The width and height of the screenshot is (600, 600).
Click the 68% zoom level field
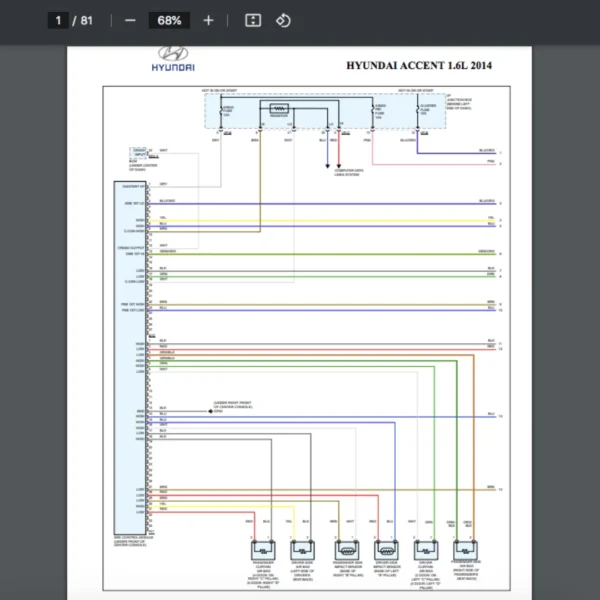[169, 20]
